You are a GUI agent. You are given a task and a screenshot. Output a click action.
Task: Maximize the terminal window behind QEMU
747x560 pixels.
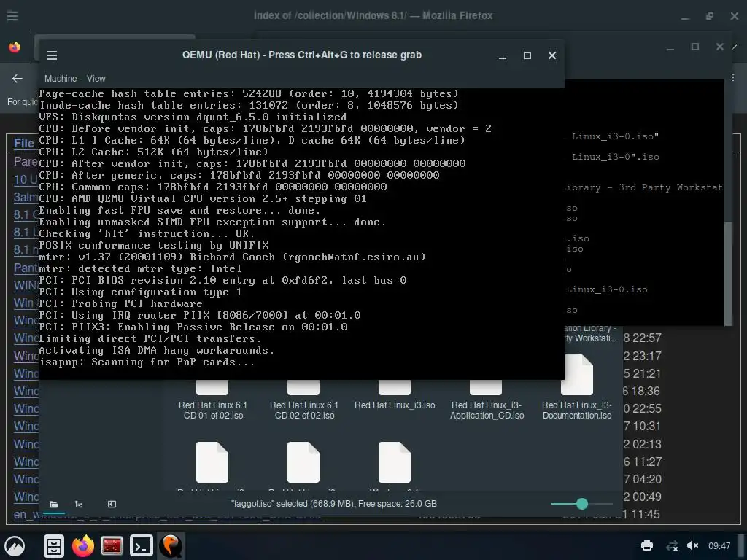coord(695,47)
